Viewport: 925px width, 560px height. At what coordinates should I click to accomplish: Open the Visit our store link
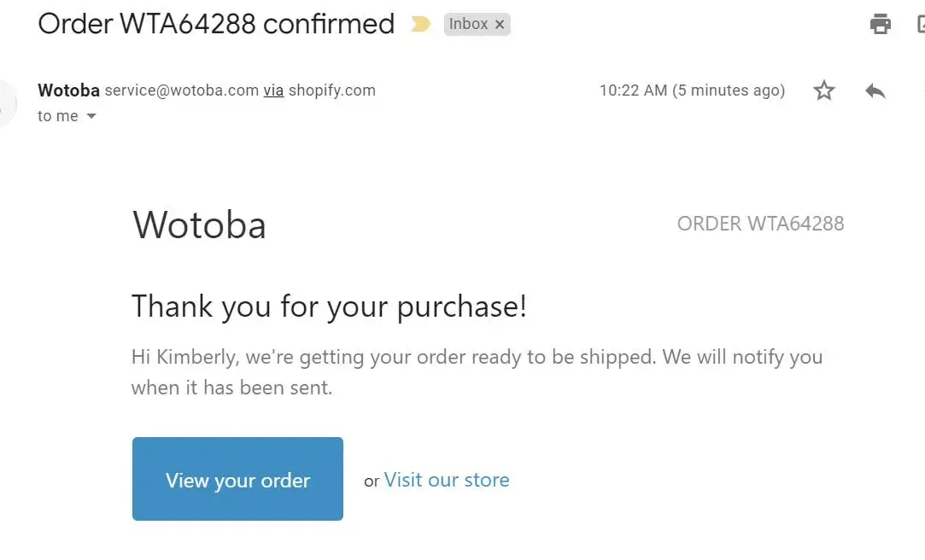447,480
